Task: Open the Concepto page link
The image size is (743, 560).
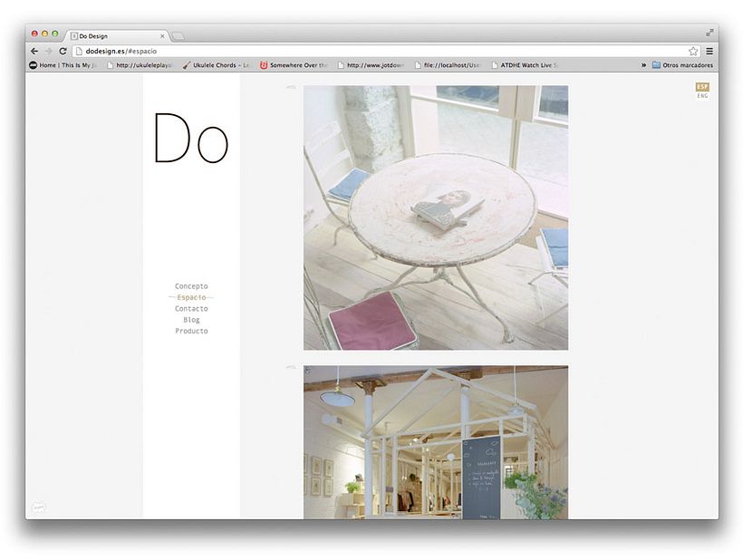Action: point(191,285)
